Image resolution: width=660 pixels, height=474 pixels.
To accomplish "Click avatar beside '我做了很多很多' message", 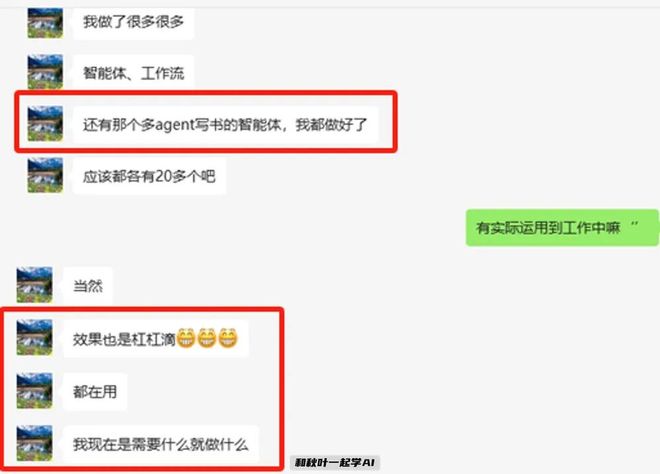I will tap(45, 23).
